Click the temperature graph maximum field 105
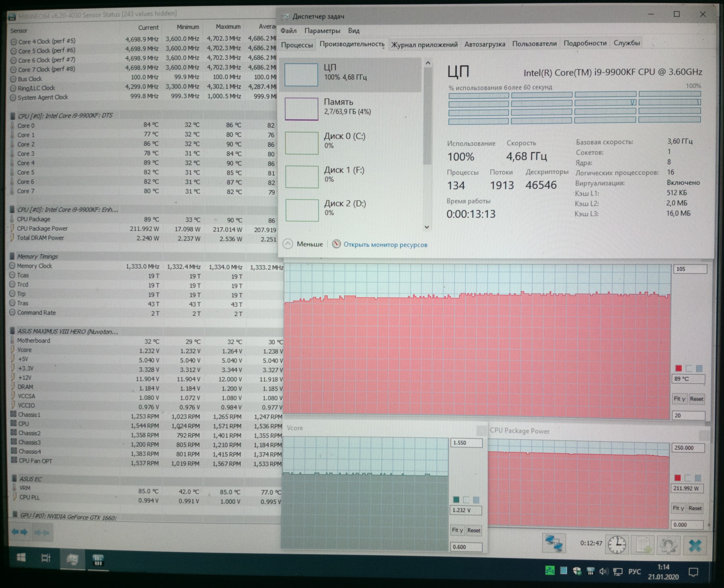This screenshot has height=588, width=724. coord(690,269)
